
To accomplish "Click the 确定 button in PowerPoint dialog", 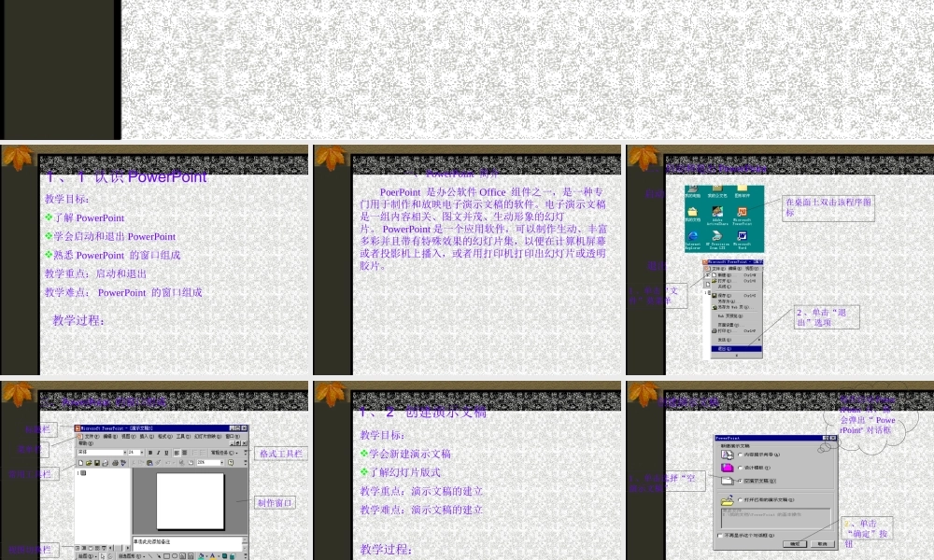I will 795,544.
